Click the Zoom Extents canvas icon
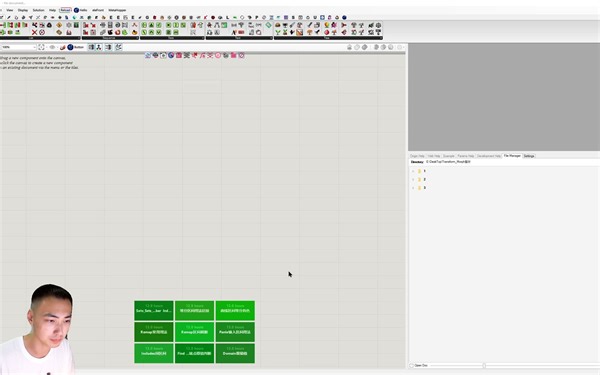 41,47
